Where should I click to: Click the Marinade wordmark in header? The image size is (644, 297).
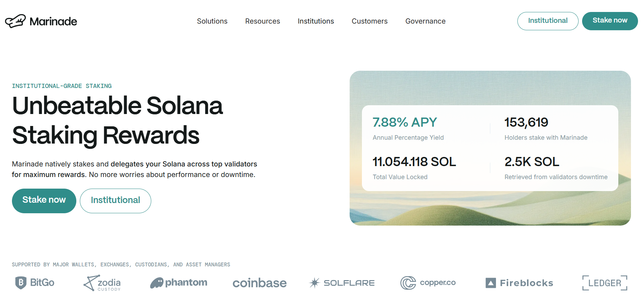[x=53, y=21]
